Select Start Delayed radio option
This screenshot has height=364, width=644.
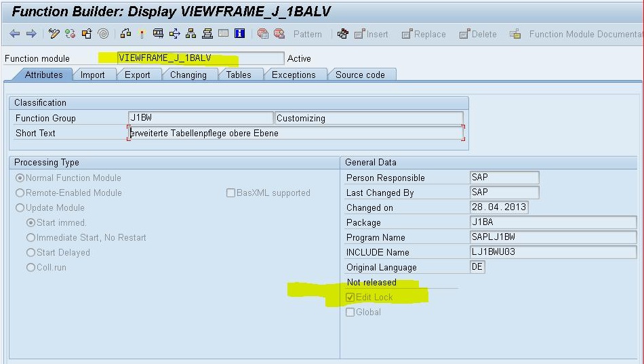(31, 252)
